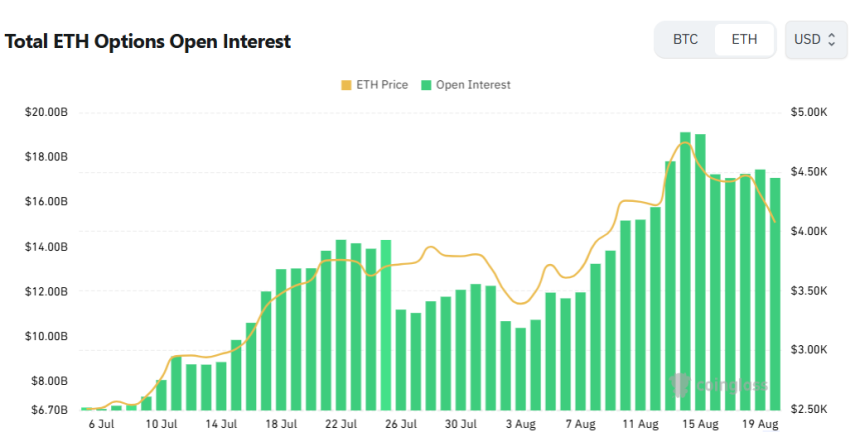Open the USD currency dropdown

[815, 40]
